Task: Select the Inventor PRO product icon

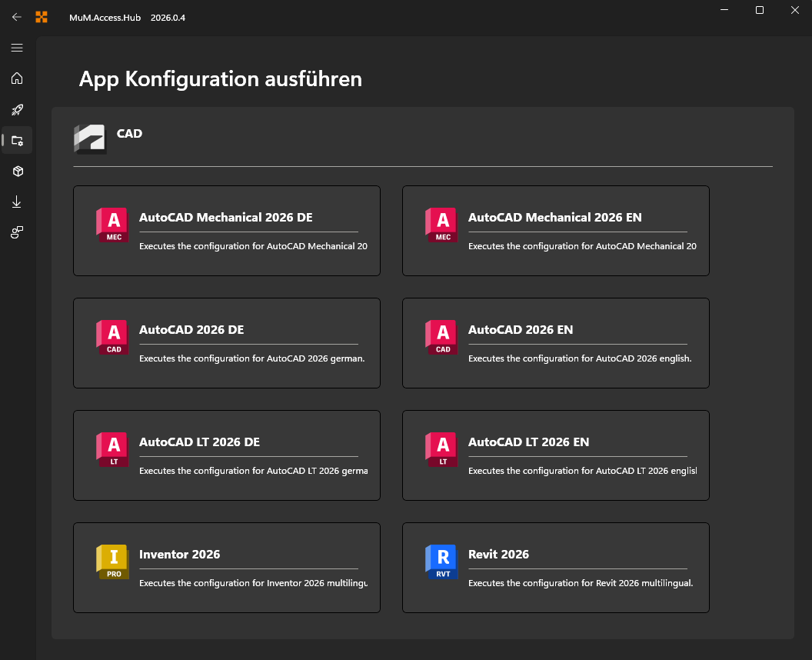Action: pyautogui.click(x=112, y=562)
